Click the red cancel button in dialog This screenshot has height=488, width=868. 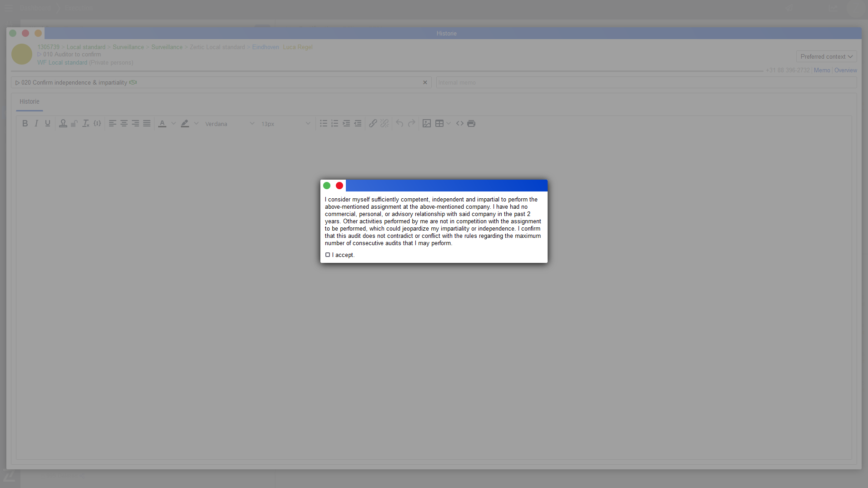pyautogui.click(x=339, y=186)
